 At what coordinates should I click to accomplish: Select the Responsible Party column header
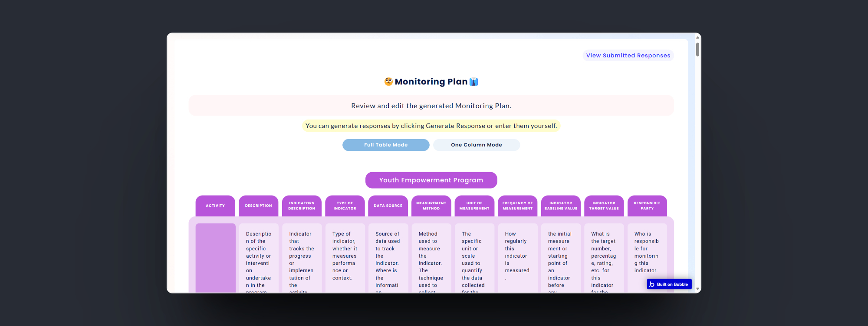[x=647, y=206]
